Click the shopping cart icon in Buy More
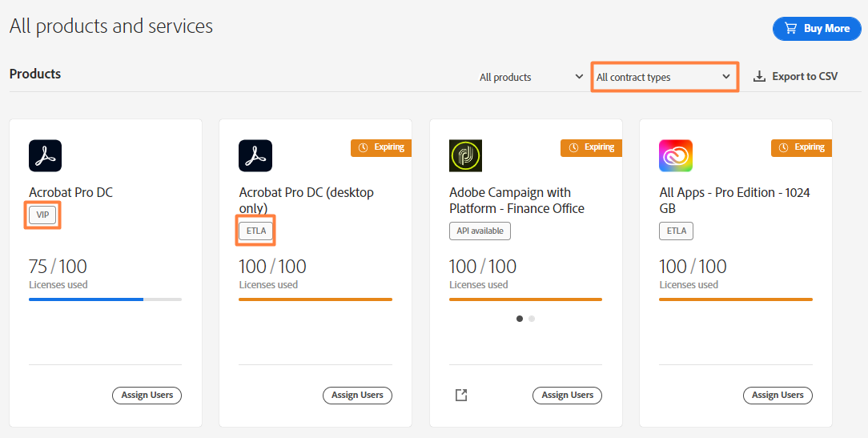The height and width of the screenshot is (438, 868). (791, 28)
